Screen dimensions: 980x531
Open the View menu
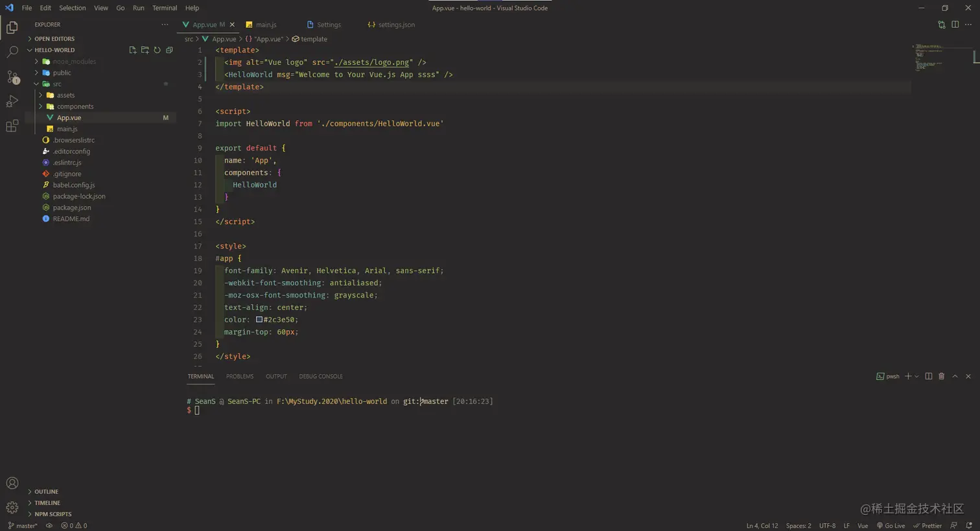101,8
